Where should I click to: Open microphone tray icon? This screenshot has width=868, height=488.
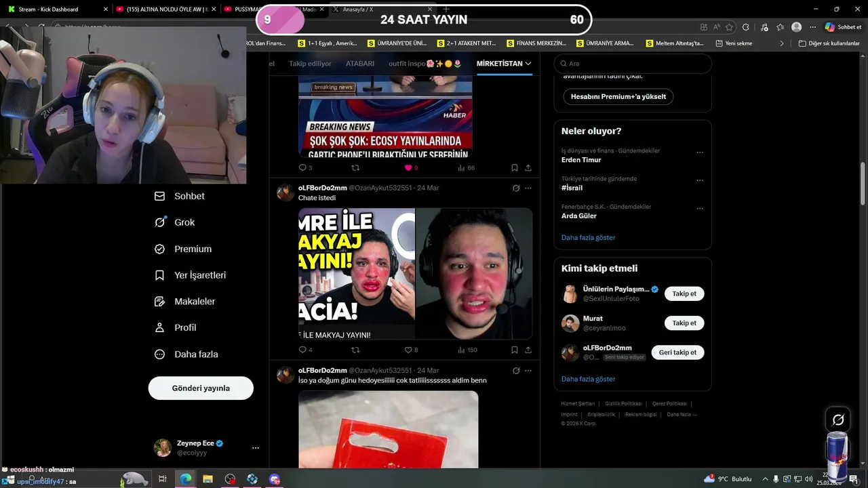(x=776, y=479)
